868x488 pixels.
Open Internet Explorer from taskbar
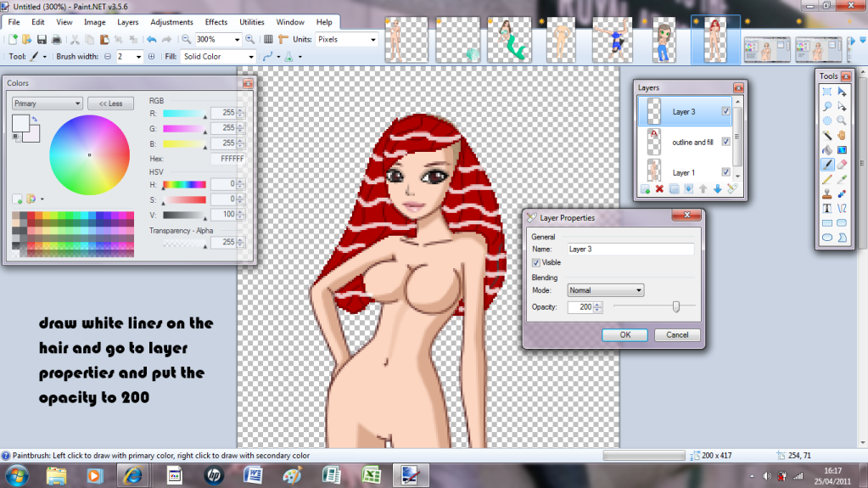[132, 475]
